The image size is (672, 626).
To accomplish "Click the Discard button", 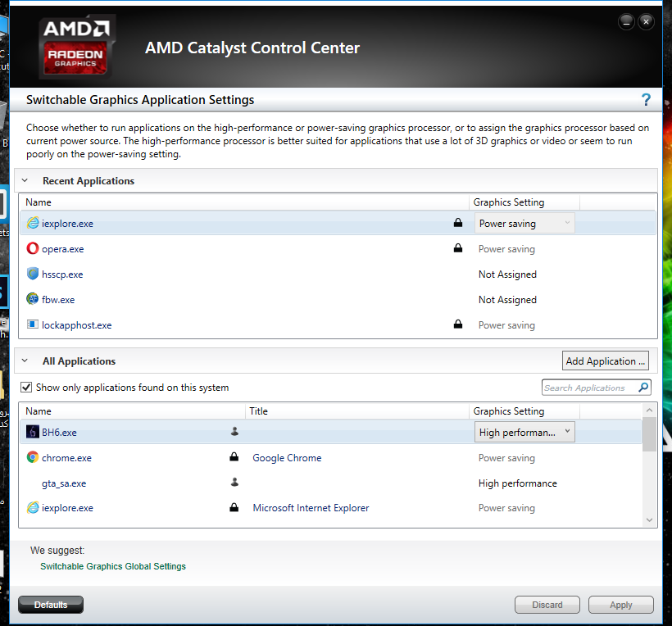I will (x=547, y=605).
